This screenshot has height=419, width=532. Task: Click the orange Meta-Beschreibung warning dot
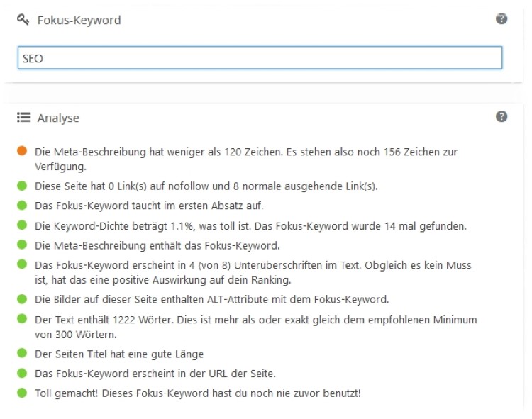click(x=22, y=151)
